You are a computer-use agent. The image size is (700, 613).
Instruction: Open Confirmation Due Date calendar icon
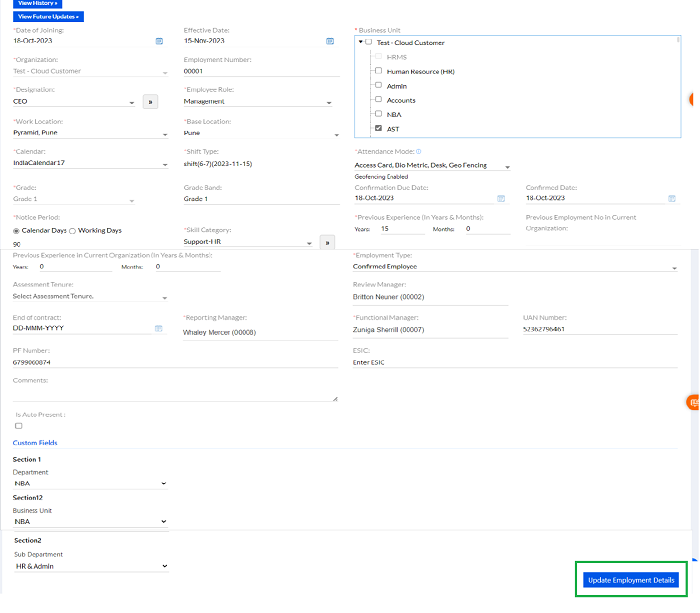pyautogui.click(x=501, y=198)
